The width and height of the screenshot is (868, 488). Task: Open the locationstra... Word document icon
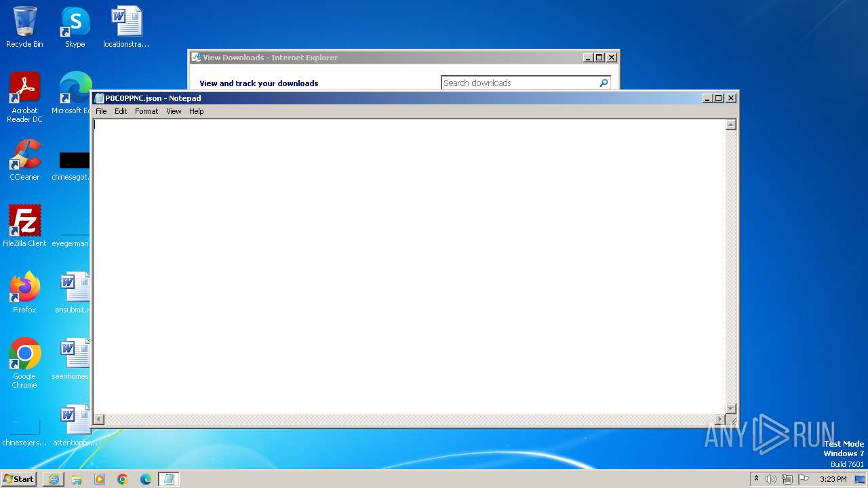coord(126,27)
